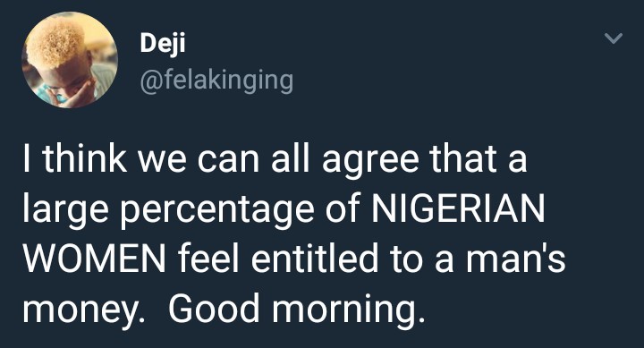Click the word NIGERIAN in the tweet
This screenshot has width=644, height=348.
point(458,208)
